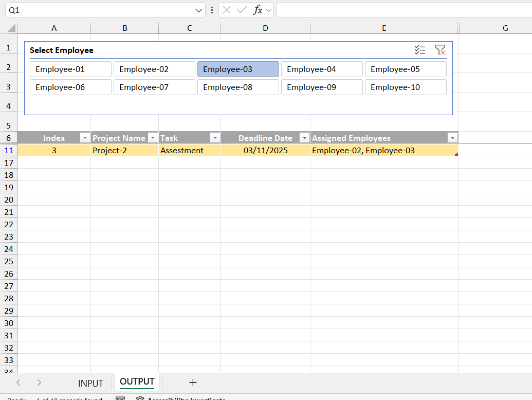Click cell containing Project-2

click(x=124, y=150)
